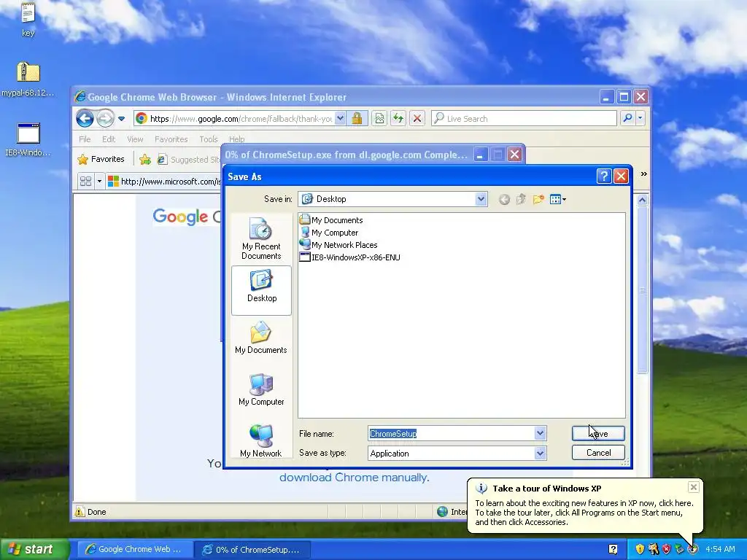Click the File name text field
Screen dimensions: 747x560
point(451,433)
